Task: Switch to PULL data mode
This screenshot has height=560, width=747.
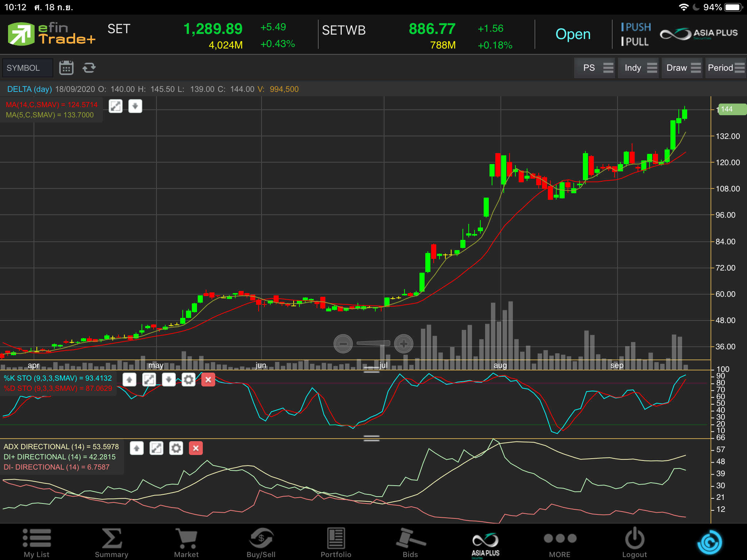Action: pyautogui.click(x=635, y=42)
